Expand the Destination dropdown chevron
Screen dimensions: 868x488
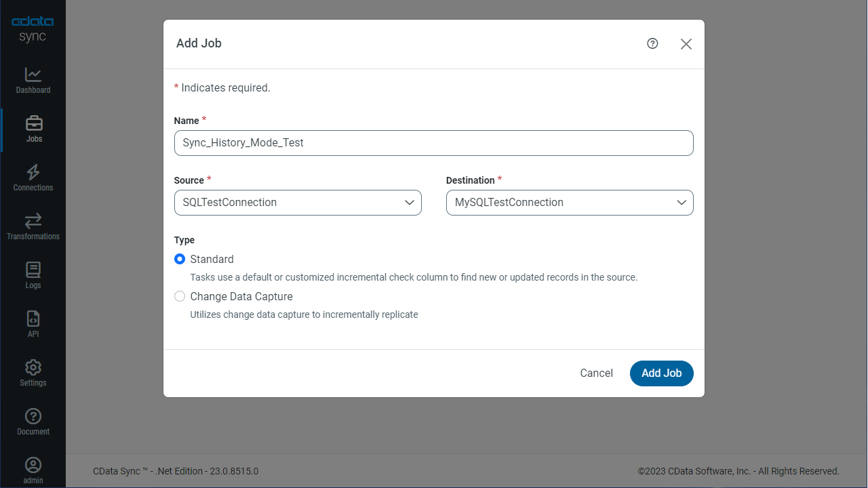682,202
